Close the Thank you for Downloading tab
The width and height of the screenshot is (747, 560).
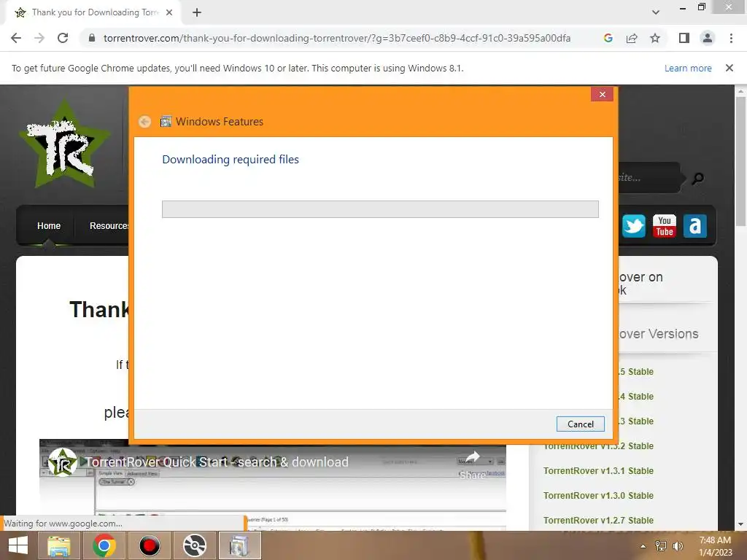click(x=169, y=13)
